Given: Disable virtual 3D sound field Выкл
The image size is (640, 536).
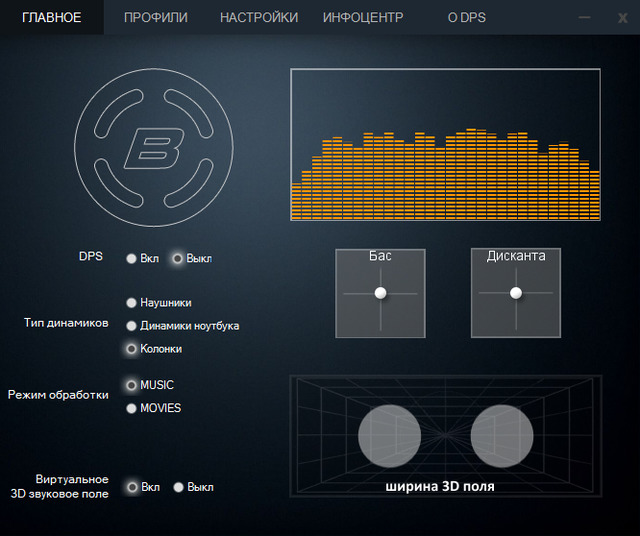Looking at the screenshot, I should pyautogui.click(x=179, y=487).
